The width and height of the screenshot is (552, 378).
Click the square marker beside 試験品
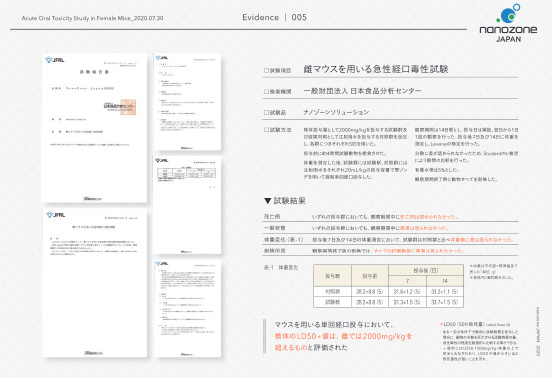pyautogui.click(x=266, y=113)
